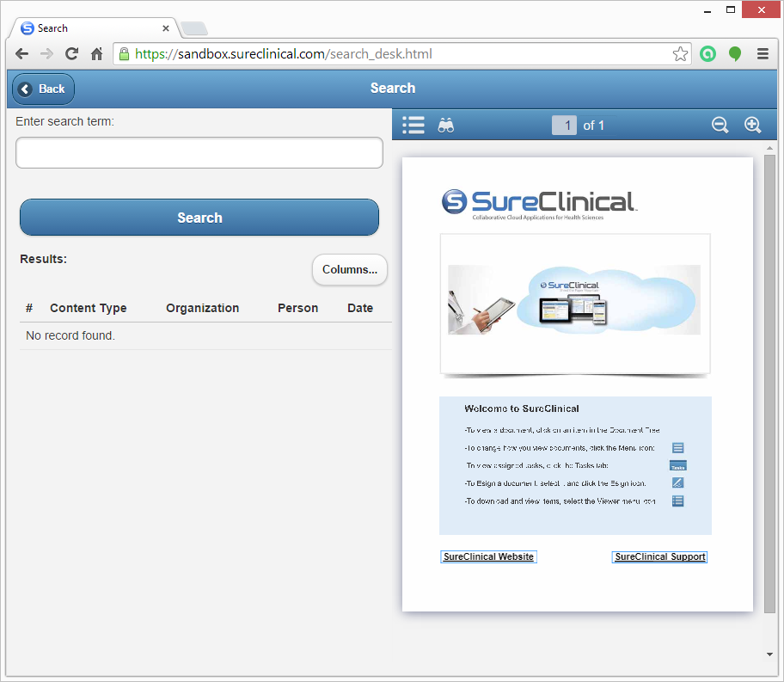This screenshot has width=784, height=682.
Task: Click the scrollbar down arrow
Action: [769, 654]
